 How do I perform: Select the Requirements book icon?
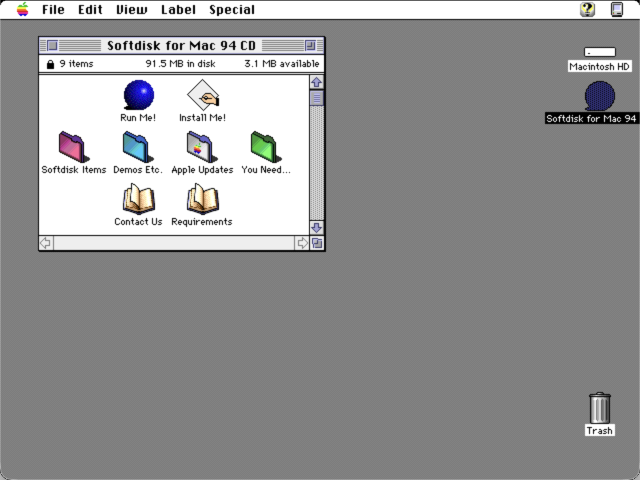tap(202, 199)
